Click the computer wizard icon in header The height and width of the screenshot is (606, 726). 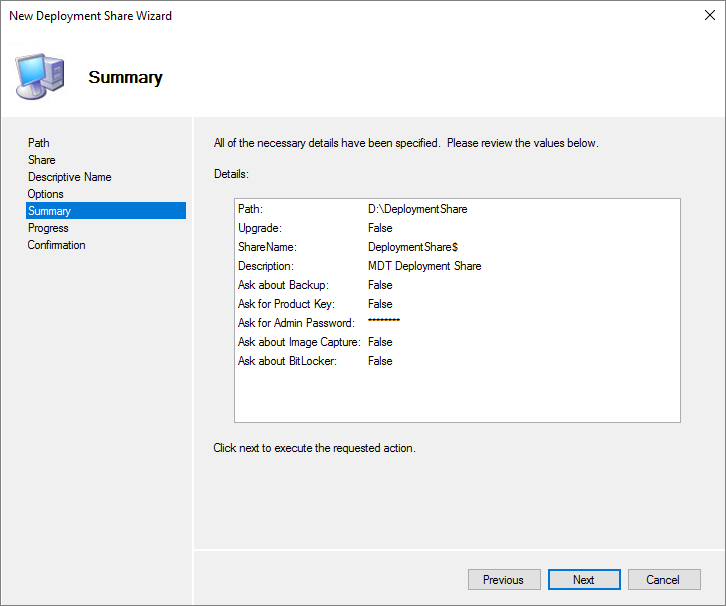coord(40,77)
